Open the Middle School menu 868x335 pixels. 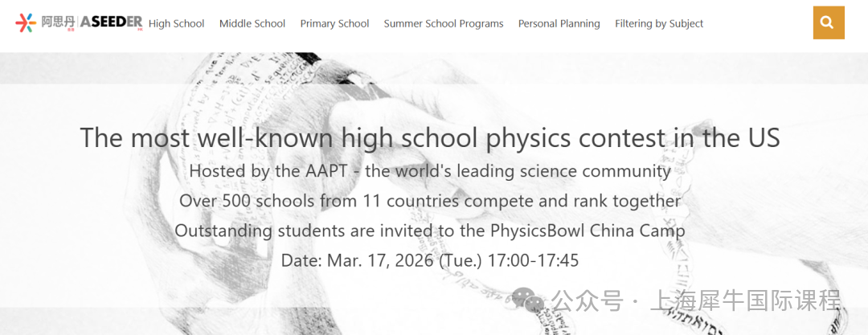tap(252, 24)
